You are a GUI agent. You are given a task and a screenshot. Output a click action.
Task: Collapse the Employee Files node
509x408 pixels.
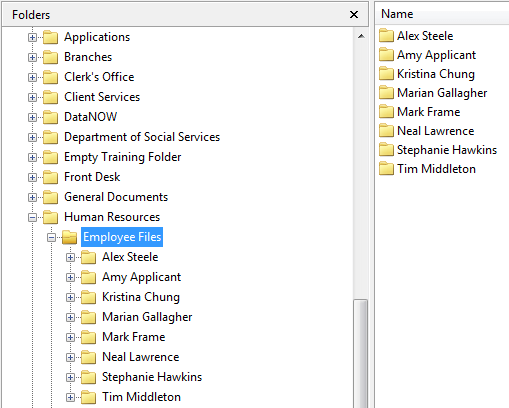(x=51, y=237)
